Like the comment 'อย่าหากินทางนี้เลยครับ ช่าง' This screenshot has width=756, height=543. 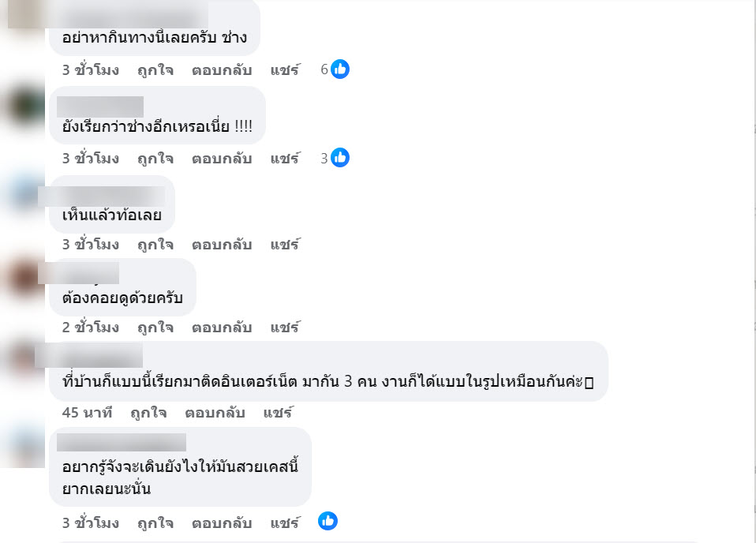tap(155, 70)
